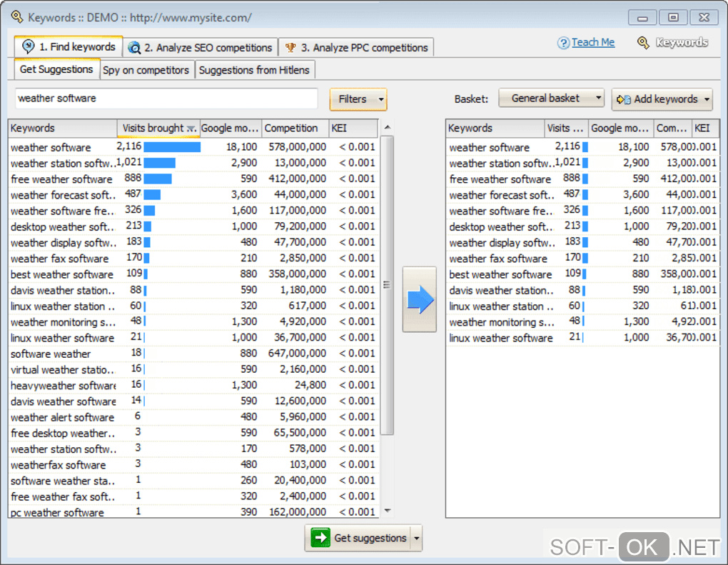Click the Add keywords button label

tap(666, 99)
